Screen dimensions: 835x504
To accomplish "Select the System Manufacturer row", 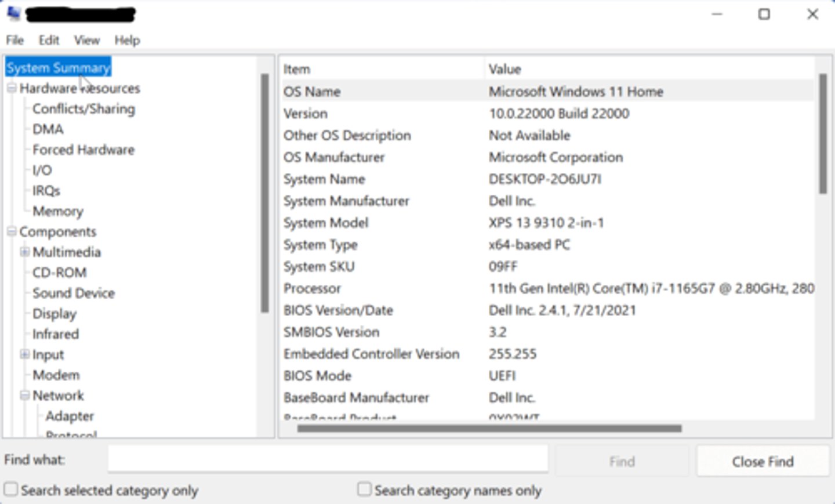I will [547, 201].
